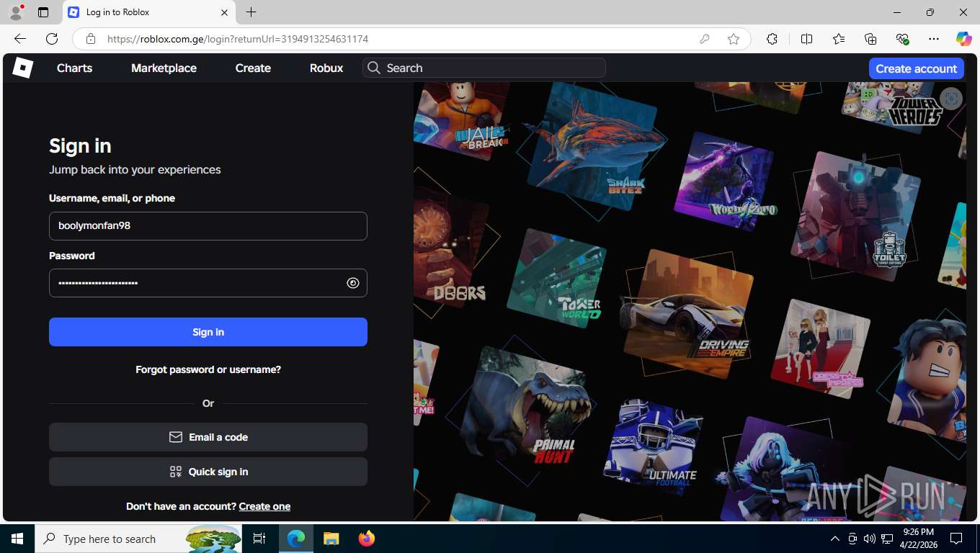Open the Windows Start menu
Screen dimensions: 980x553
17,539
